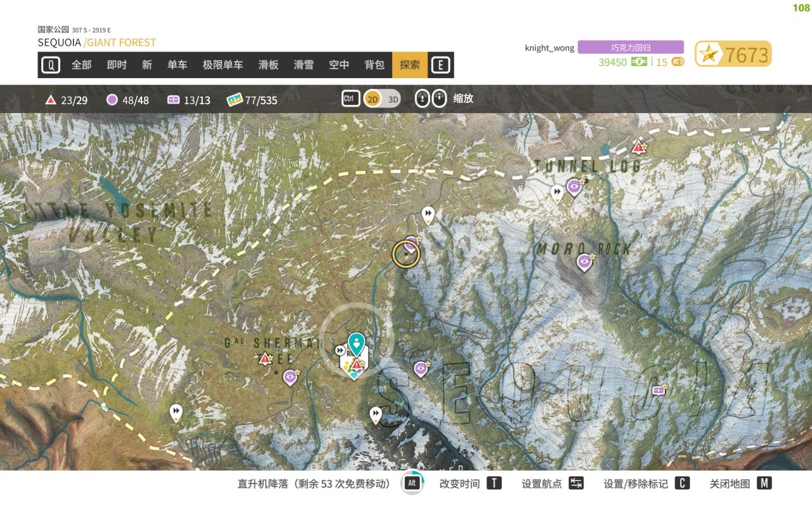Click the 国家公园 coordinates line
Viewport: 812px width, 508px height.
[74, 30]
